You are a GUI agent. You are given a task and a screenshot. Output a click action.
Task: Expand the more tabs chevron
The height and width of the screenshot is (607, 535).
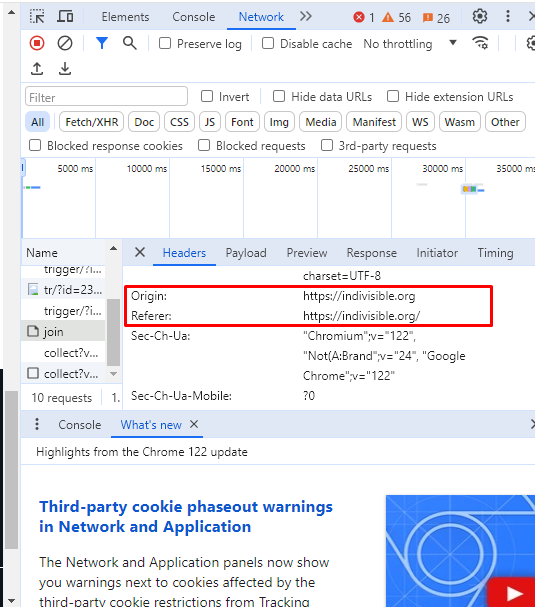click(x=305, y=17)
